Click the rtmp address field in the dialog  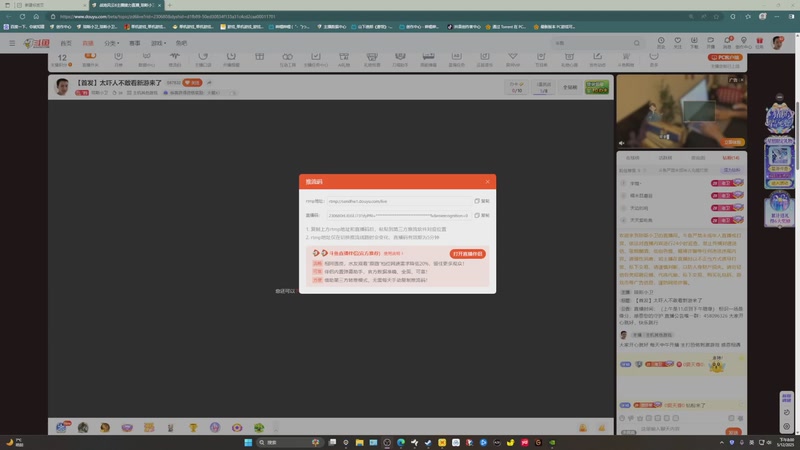pyautogui.click(x=398, y=201)
